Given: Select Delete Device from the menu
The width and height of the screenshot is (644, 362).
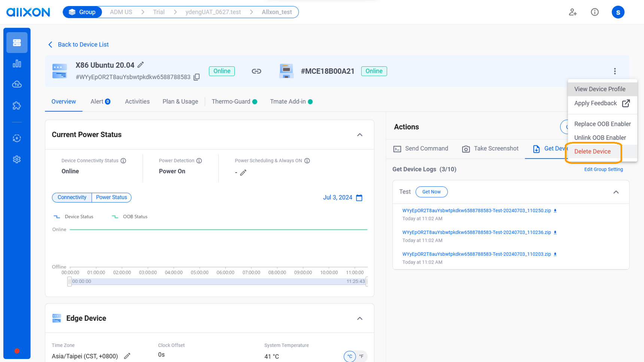Looking at the screenshot, I should (592, 152).
